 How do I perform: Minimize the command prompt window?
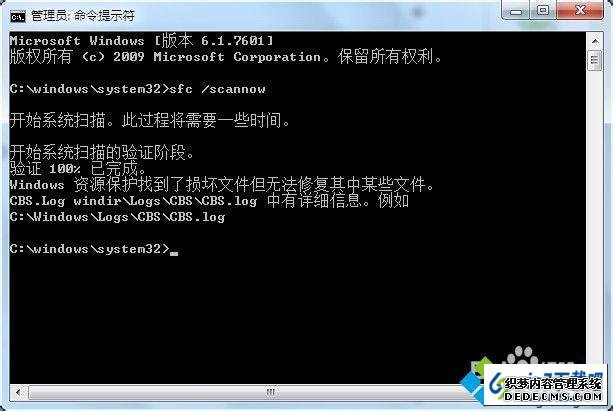coord(516,11)
